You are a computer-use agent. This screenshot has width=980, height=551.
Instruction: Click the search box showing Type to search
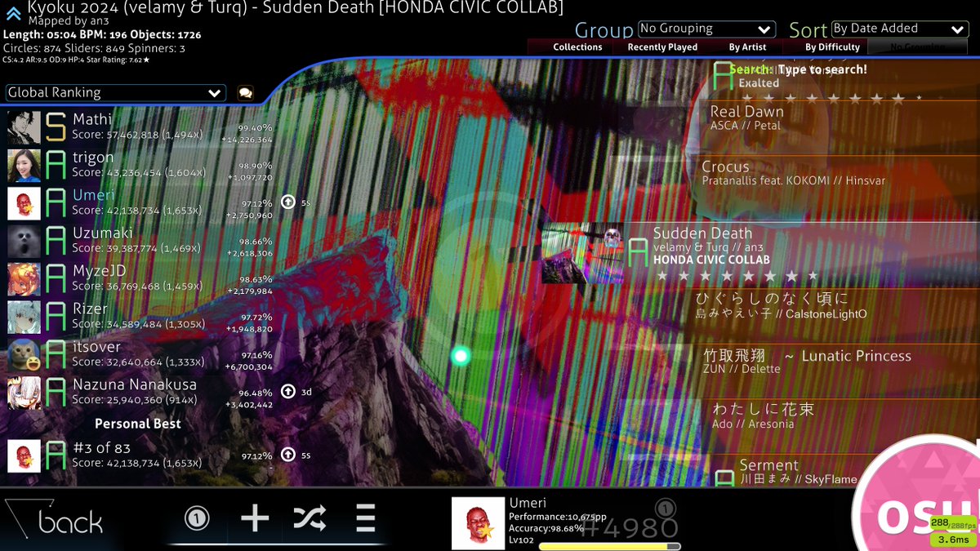click(x=798, y=70)
